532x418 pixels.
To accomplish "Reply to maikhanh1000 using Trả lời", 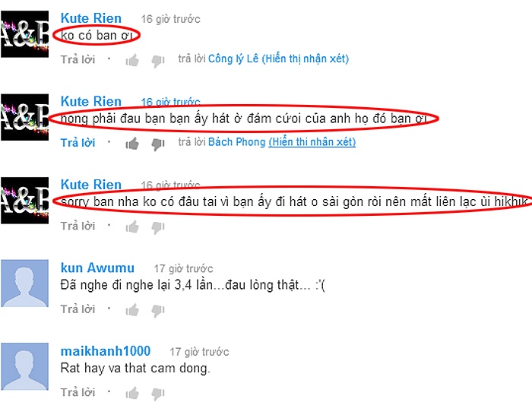I will (x=78, y=392).
